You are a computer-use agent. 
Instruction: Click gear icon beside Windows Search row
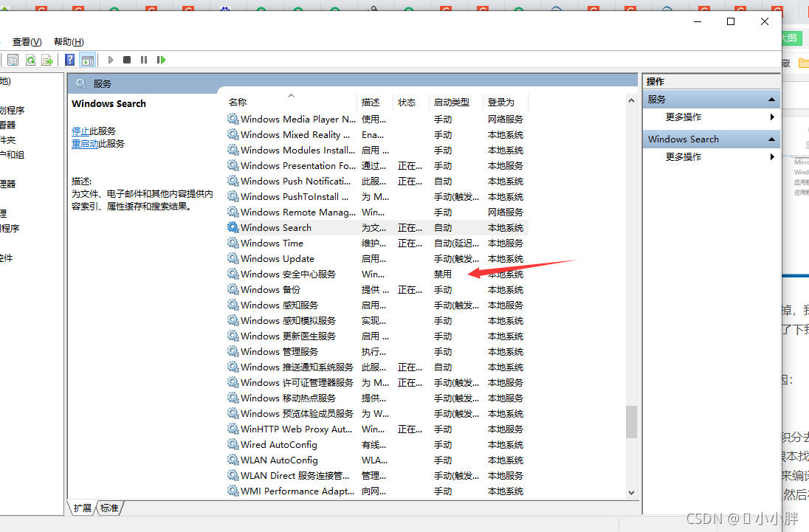pos(233,227)
